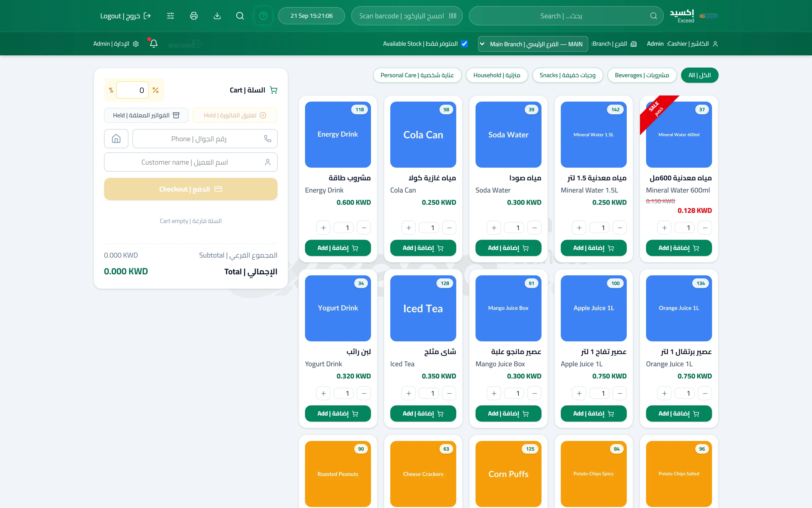Viewport: 812px width, 508px height.
Task: Click the download icon in header
Action: click(x=217, y=16)
